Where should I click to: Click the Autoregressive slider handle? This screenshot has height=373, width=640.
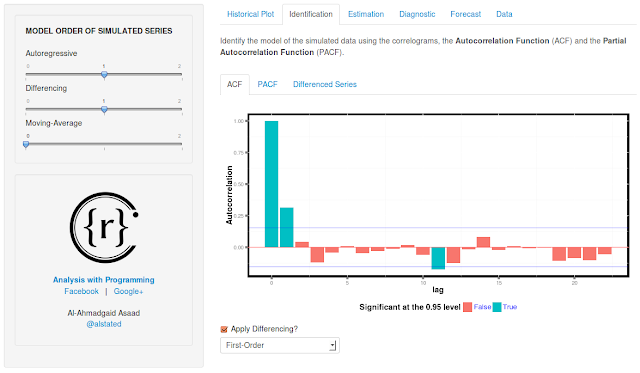click(104, 74)
